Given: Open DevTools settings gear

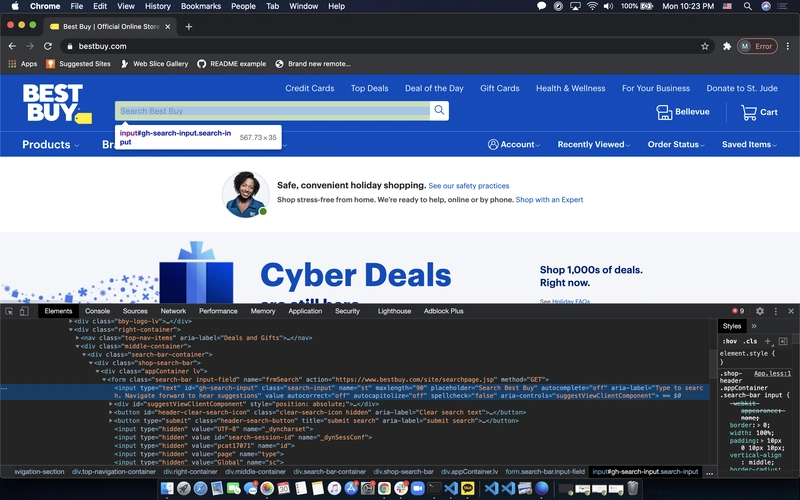Looking at the screenshot, I should pyautogui.click(x=760, y=311).
